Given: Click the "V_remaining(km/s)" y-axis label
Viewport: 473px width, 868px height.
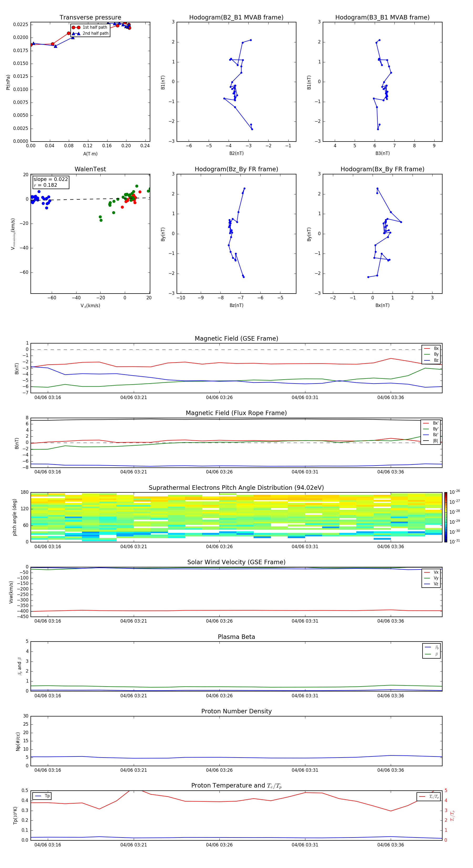Looking at the screenshot, I should coord(13,234).
